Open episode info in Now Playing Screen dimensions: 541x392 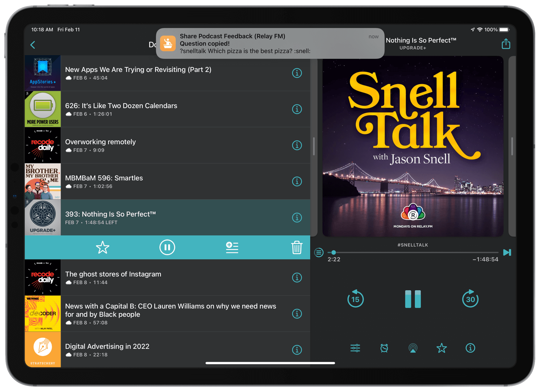[x=470, y=348]
